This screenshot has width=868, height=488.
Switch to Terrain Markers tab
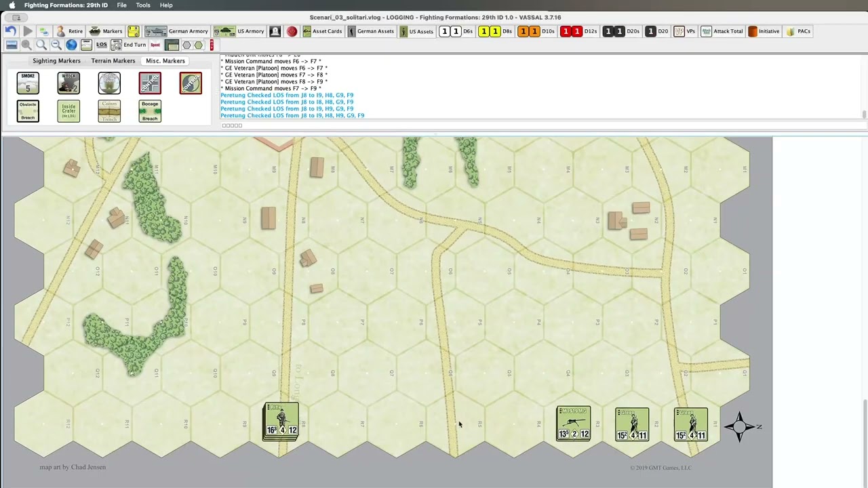pos(113,61)
